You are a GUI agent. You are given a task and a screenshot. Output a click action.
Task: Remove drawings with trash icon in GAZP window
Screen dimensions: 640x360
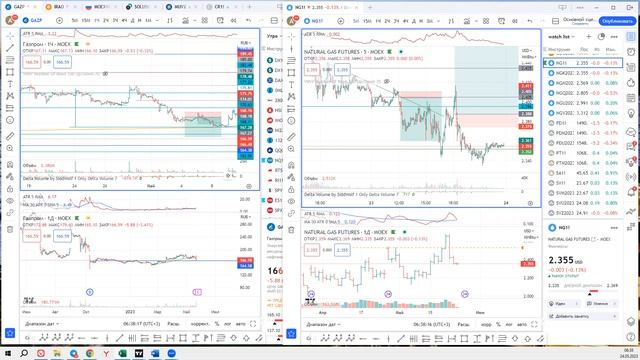(x=10, y=229)
